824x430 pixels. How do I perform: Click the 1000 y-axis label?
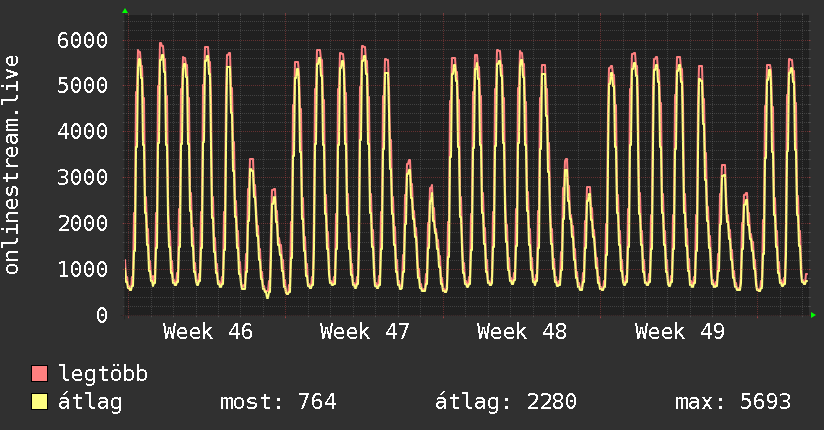(83, 269)
